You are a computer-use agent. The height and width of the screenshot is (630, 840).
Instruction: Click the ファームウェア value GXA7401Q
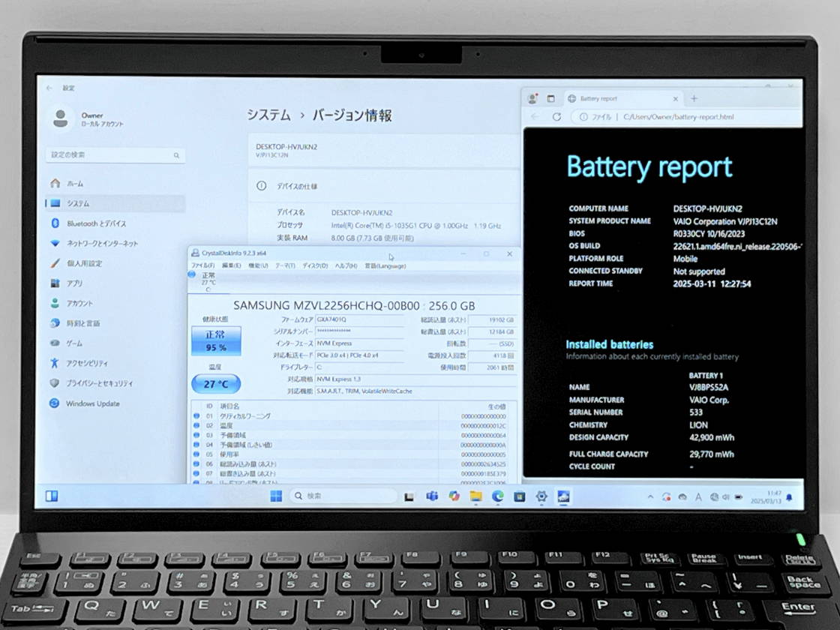[x=359, y=319]
